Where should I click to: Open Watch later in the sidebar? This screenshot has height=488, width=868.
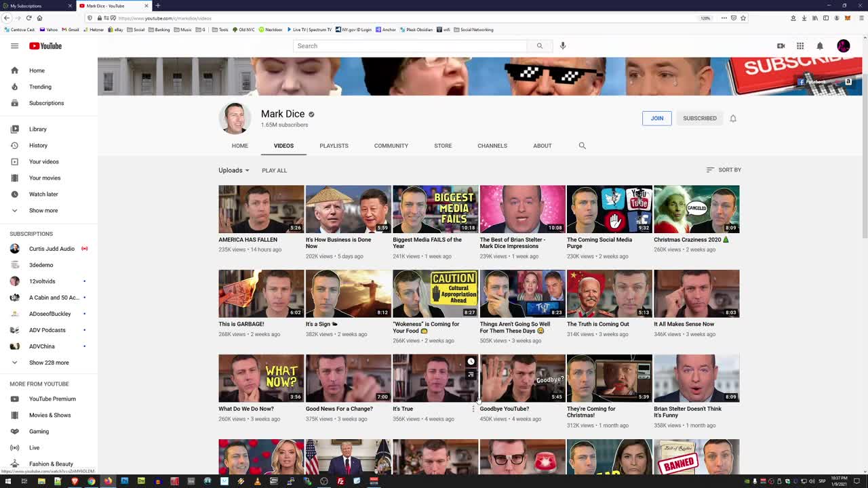[43, 194]
